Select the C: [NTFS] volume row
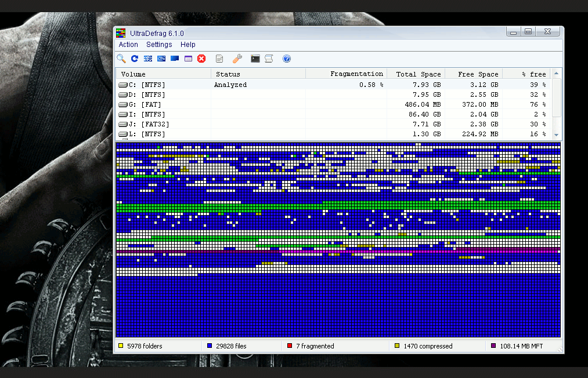 (x=147, y=85)
